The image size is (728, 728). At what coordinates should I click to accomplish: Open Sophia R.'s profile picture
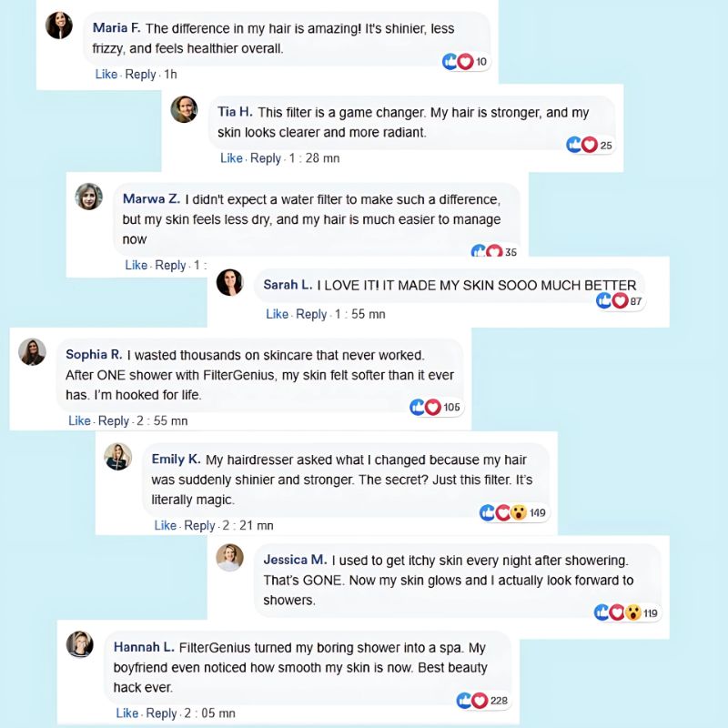click(x=32, y=352)
